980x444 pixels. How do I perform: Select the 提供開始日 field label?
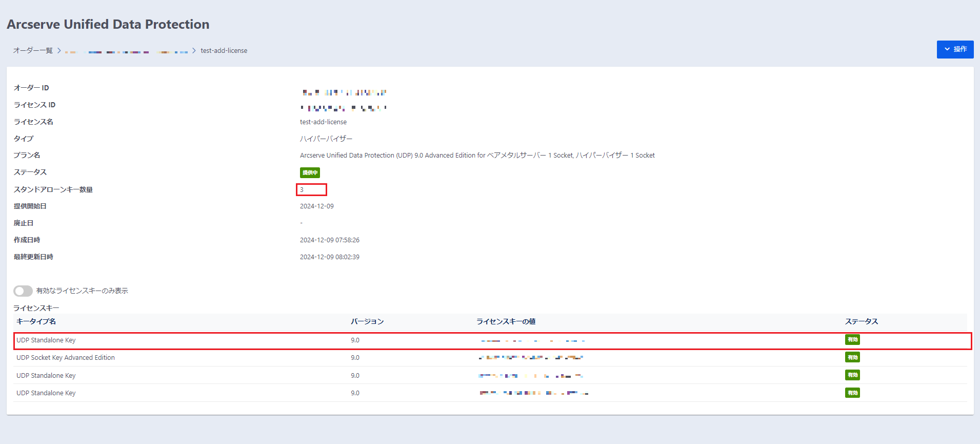[x=30, y=206]
